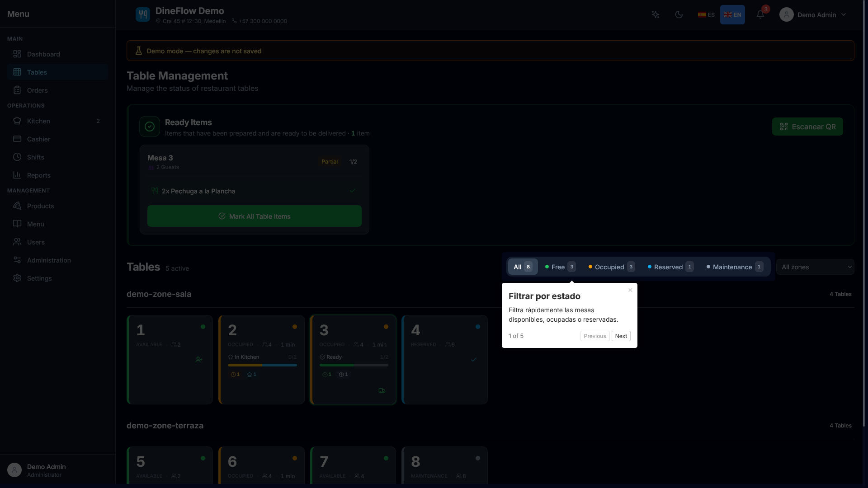The height and width of the screenshot is (488, 868).
Task: Filter tables by Occupied status
Action: point(611,267)
